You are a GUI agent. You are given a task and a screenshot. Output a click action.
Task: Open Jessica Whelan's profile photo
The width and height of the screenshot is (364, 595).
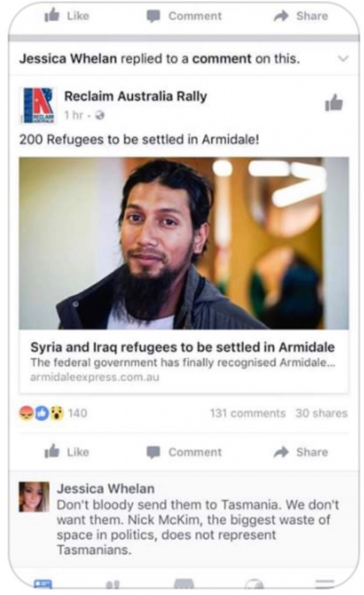pos(34,496)
